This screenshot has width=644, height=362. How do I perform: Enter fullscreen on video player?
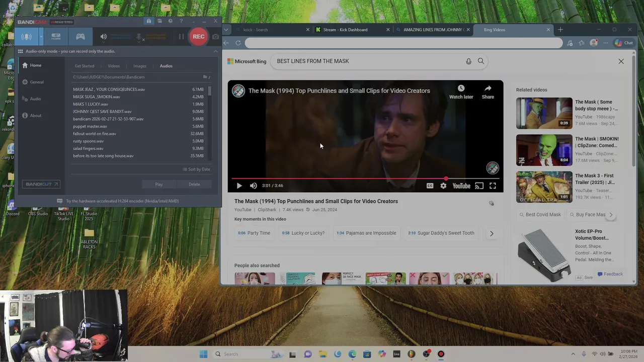[493, 186]
